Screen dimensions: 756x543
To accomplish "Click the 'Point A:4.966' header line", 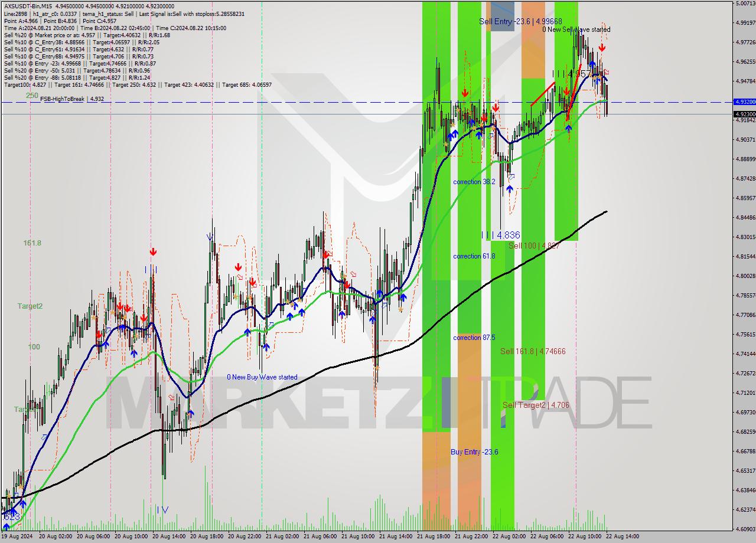I will [61, 21].
